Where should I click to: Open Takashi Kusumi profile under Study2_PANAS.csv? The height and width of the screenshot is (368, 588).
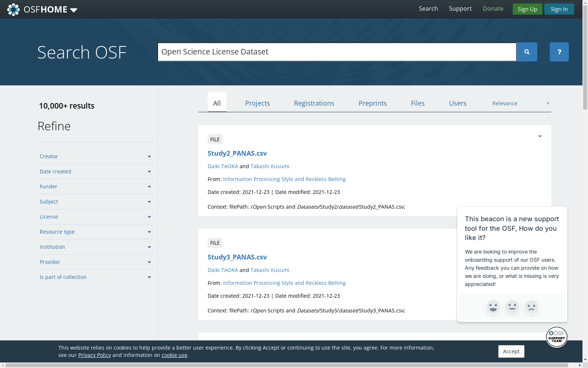point(270,166)
